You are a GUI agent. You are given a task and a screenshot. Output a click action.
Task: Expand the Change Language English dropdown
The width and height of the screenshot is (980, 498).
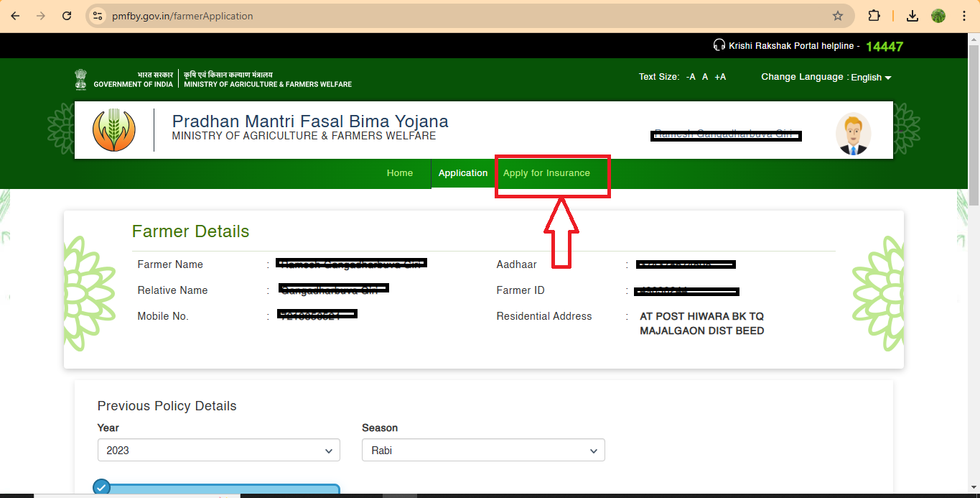pyautogui.click(x=871, y=77)
